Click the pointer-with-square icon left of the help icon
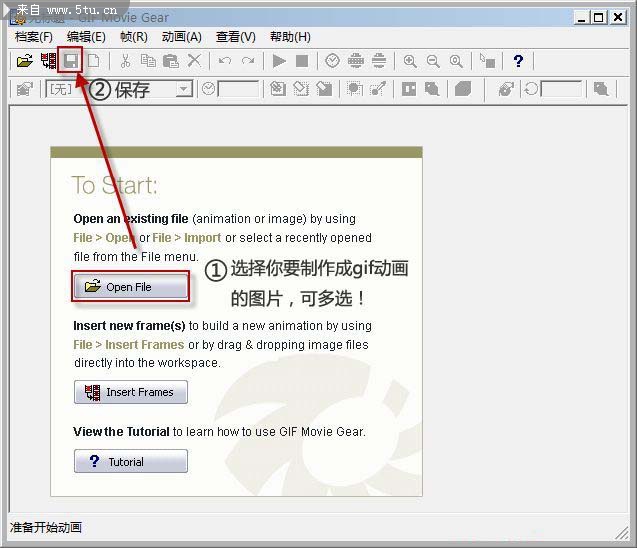The image size is (637, 548). [487, 61]
